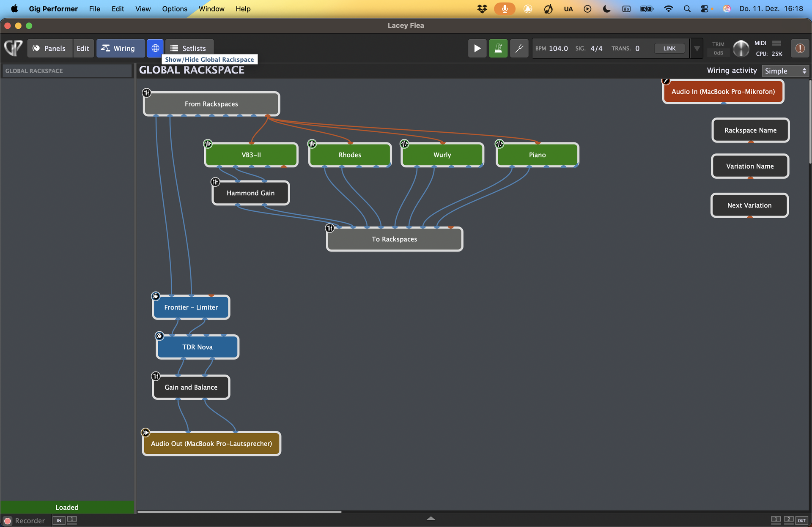Image resolution: width=812 pixels, height=527 pixels.
Task: Open the Options menu
Action: (x=174, y=9)
